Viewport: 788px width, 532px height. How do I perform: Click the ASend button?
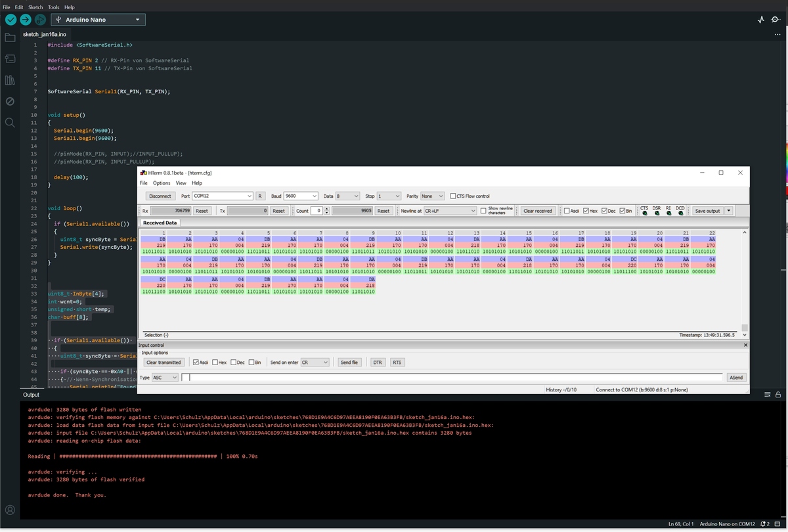pyautogui.click(x=735, y=377)
